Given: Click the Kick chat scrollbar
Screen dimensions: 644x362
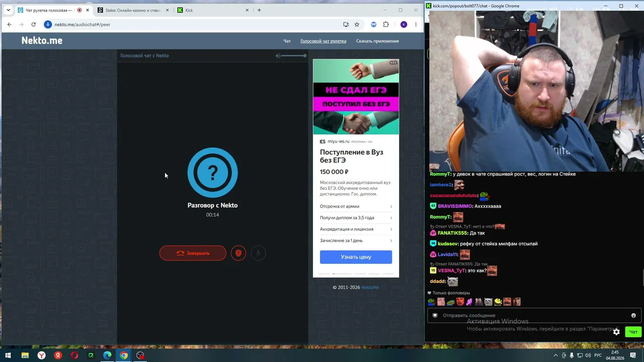Looking at the screenshot, I should [x=642, y=277].
